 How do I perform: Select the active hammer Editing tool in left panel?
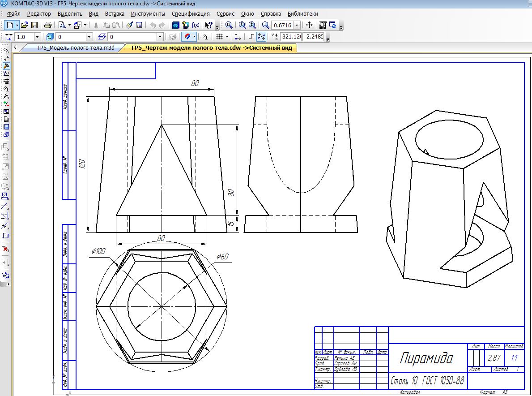6,66
